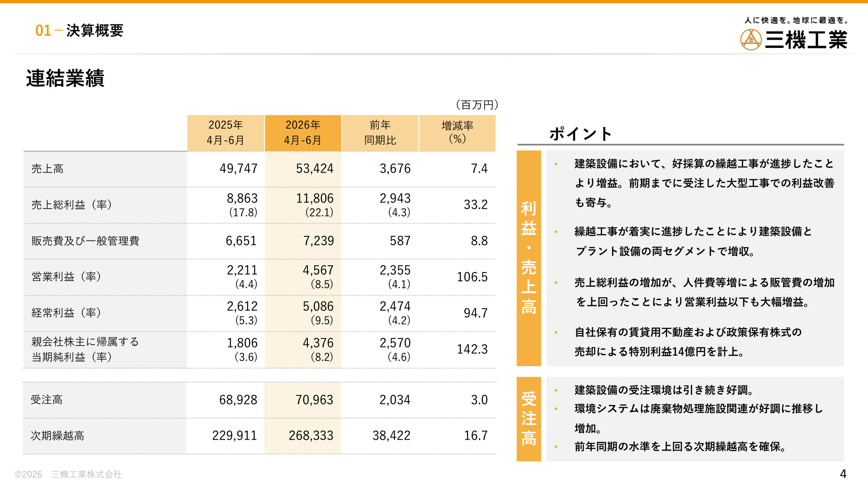Select the operating profit growth rate "106.5"

[472, 277]
